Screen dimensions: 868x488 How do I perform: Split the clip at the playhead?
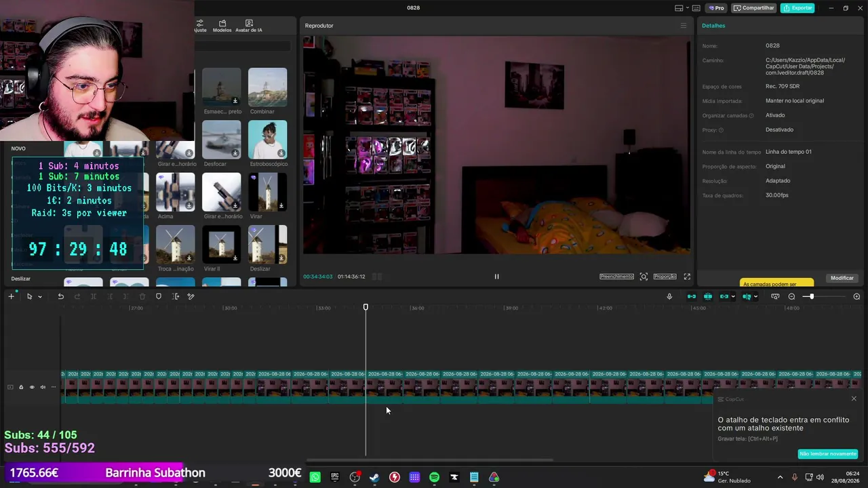[x=93, y=296]
